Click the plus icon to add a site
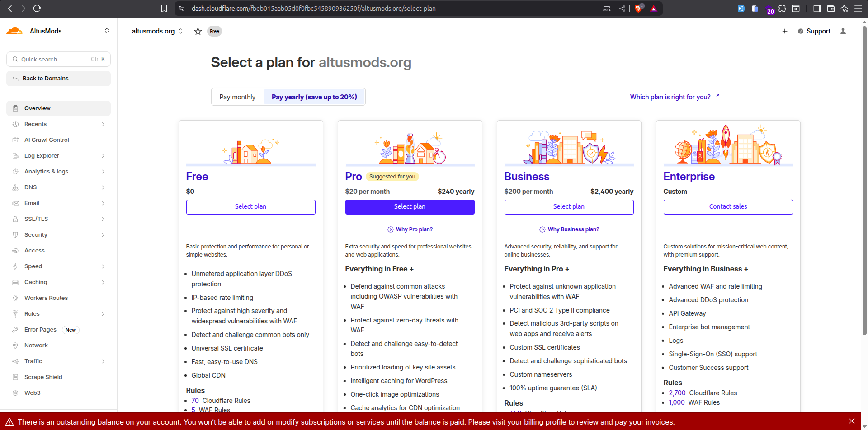Viewport: 868px width, 430px height. (x=784, y=31)
